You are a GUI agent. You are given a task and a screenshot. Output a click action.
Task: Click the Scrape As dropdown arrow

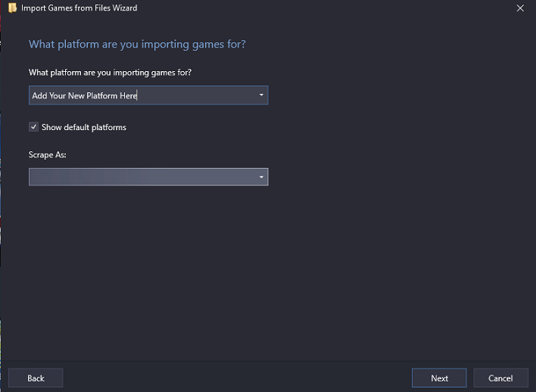pos(261,176)
